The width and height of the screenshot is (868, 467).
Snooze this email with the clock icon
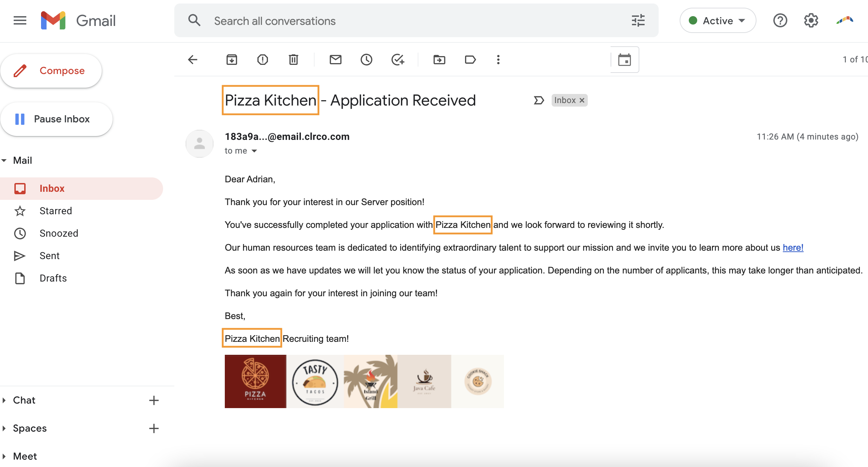click(x=366, y=60)
